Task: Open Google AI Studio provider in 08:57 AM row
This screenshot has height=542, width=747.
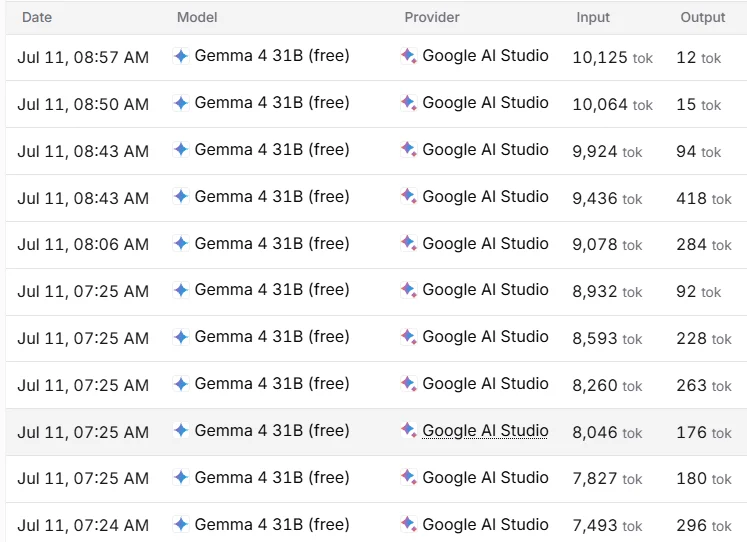Action: 485,56
